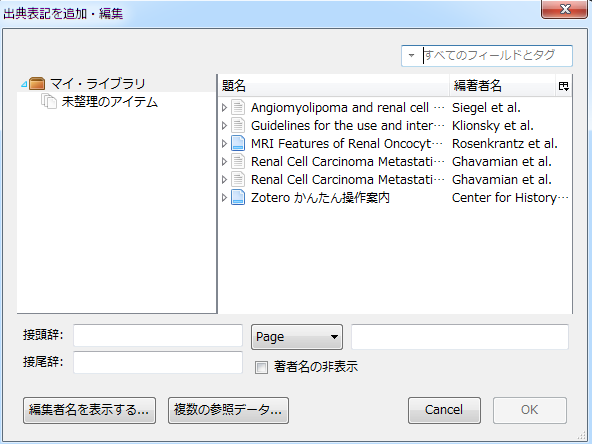The height and width of the screenshot is (444, 592).
Task: Toggle the 著者名の非表示 checkbox
Action: click(261, 367)
